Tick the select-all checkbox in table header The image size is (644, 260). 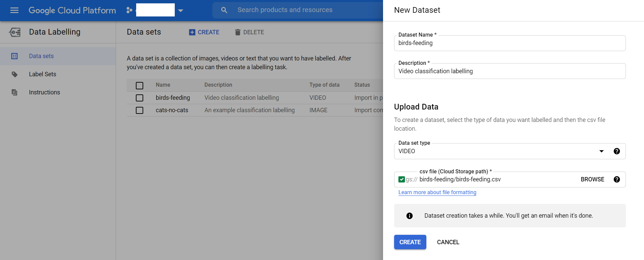[x=140, y=85]
